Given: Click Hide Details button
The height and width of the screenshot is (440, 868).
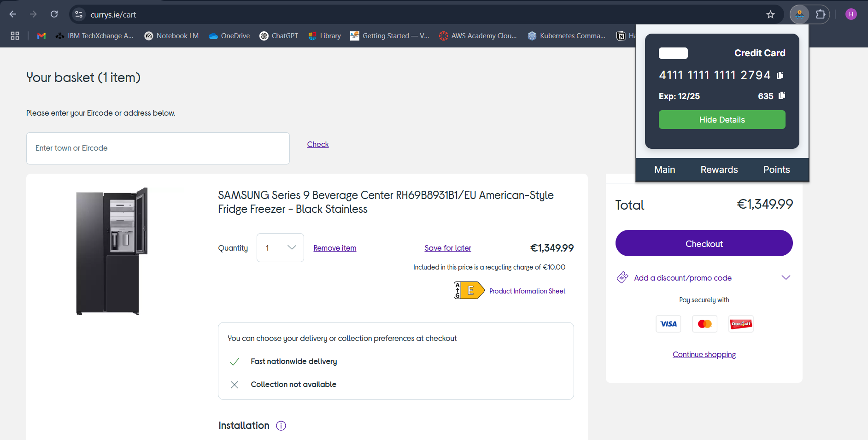Looking at the screenshot, I should click(x=722, y=120).
